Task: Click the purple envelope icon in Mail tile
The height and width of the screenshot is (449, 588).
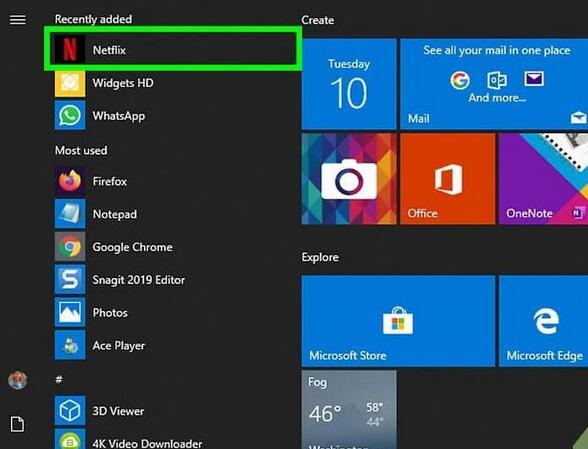Action: tap(534, 79)
